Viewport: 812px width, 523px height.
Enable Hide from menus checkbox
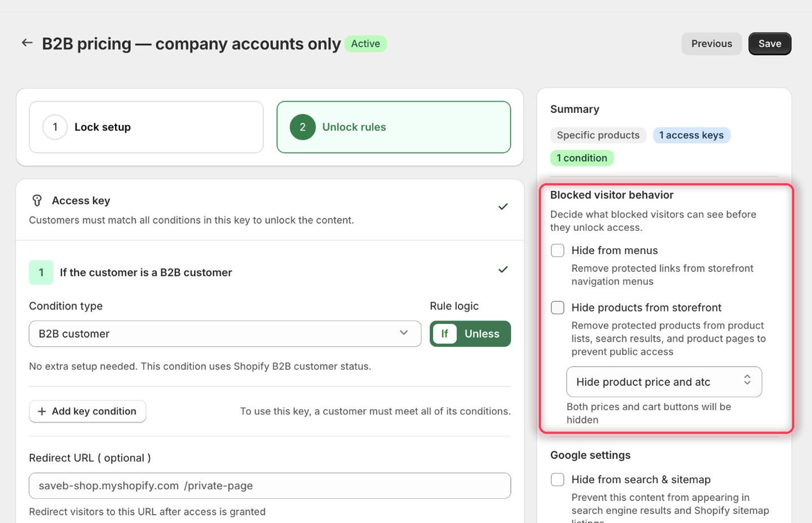558,250
